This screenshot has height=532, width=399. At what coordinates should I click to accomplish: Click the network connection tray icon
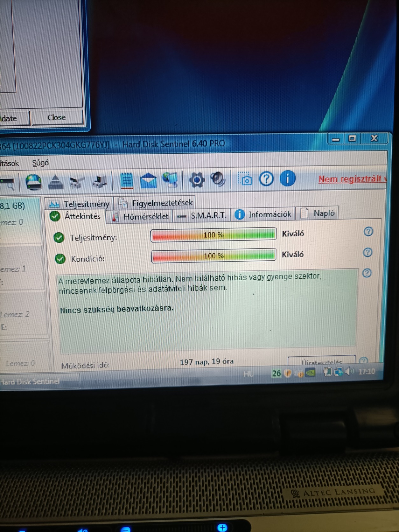(x=338, y=371)
